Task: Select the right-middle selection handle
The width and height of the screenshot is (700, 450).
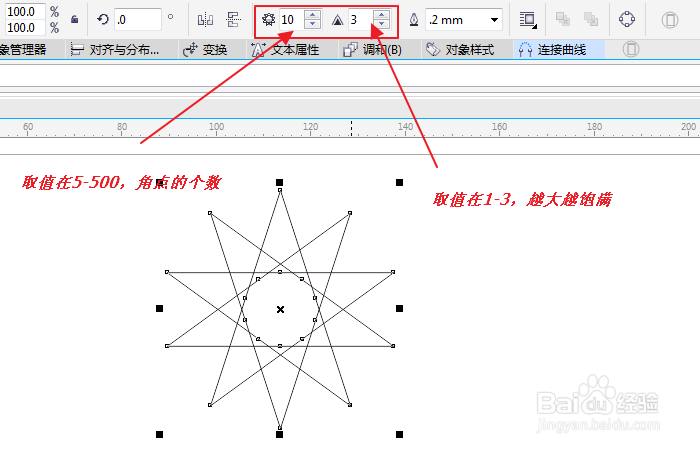Action: 400,308
